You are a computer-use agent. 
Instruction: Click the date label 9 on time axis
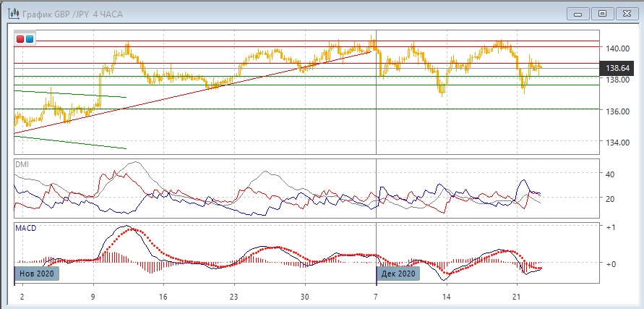[94, 297]
